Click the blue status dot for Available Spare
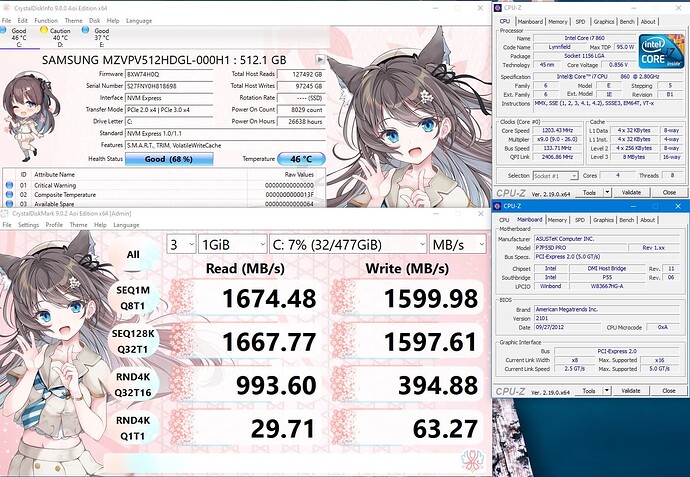This screenshot has height=477, width=690. pyautogui.click(x=9, y=204)
